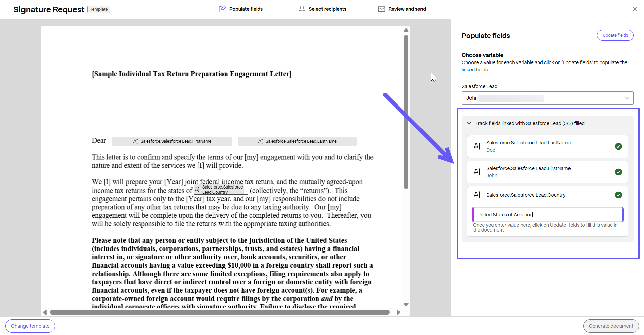Click the Review and send envelope icon

[382, 9]
